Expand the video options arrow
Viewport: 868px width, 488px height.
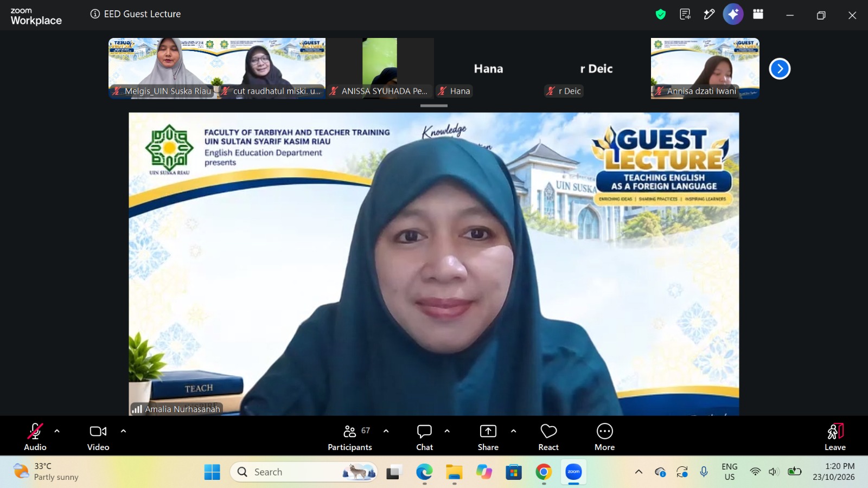click(123, 431)
